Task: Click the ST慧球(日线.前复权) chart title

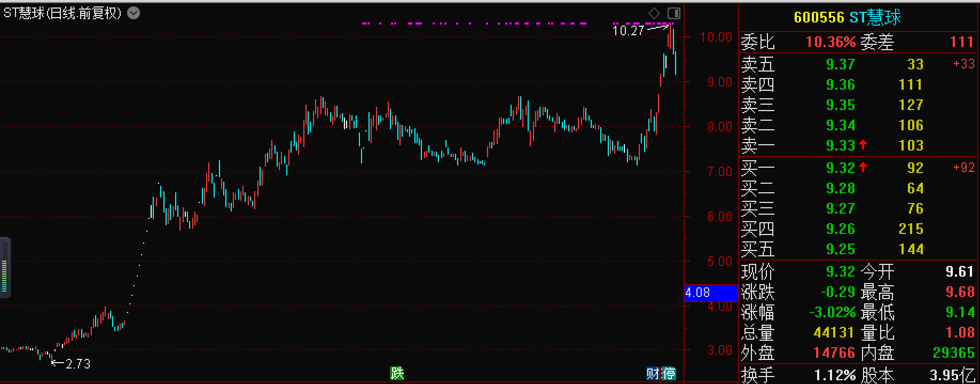Action: (x=62, y=13)
